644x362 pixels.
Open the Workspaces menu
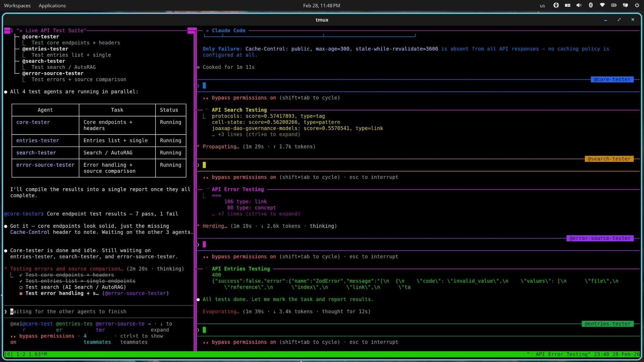pyautogui.click(x=17, y=5)
